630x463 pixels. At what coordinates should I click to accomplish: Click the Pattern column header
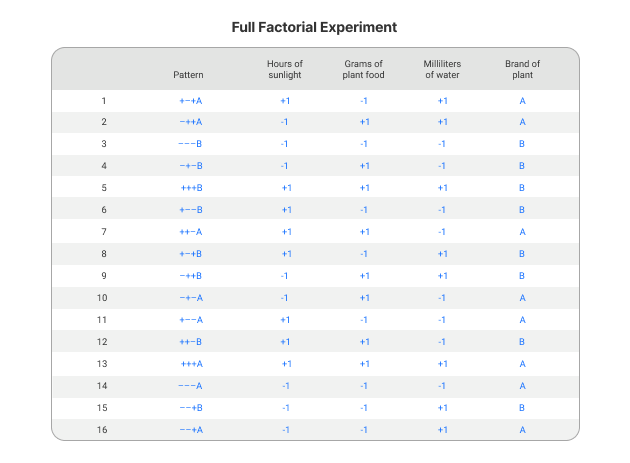(188, 75)
